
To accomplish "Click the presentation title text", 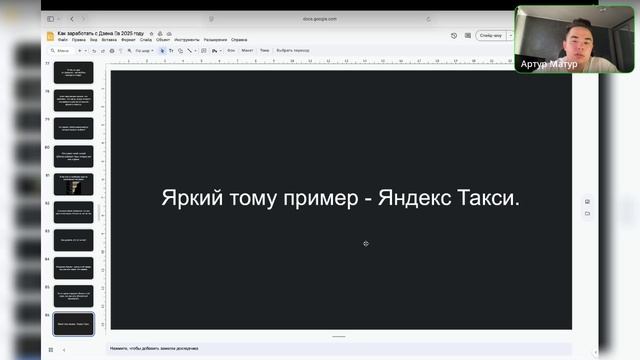I will point(101,33).
